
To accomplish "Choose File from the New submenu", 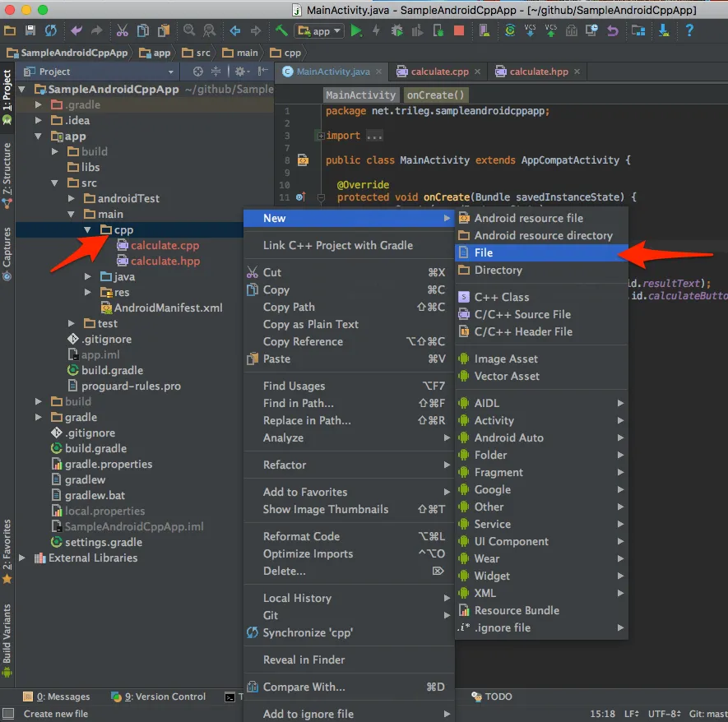I will 484,252.
